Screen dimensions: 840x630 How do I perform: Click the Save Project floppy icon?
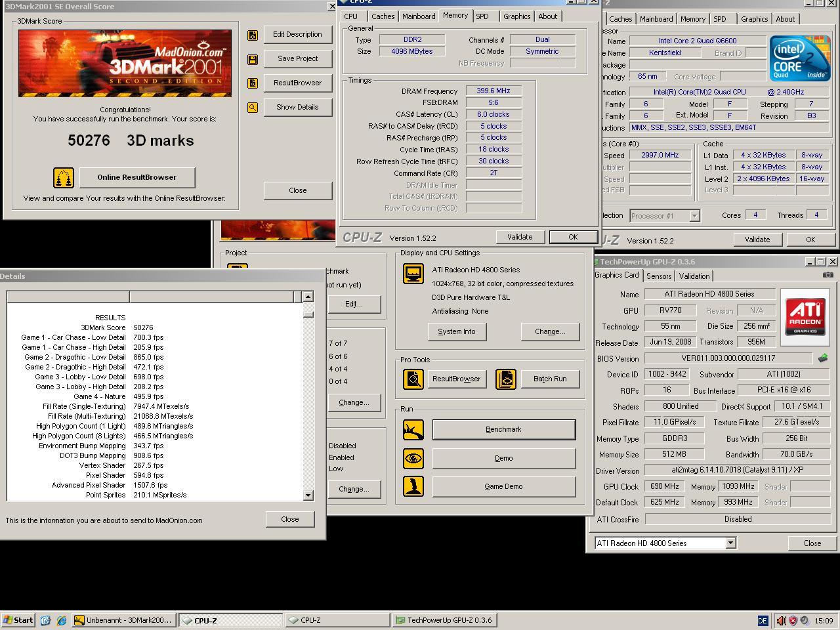point(253,59)
